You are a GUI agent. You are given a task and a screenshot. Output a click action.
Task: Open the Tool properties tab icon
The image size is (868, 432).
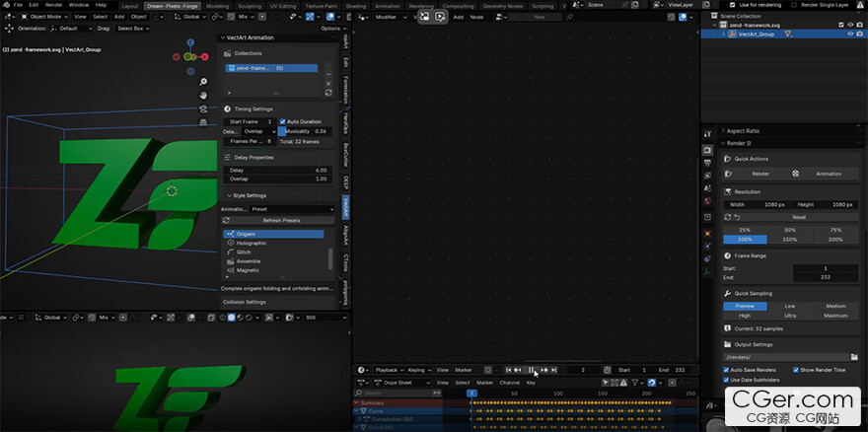708,134
